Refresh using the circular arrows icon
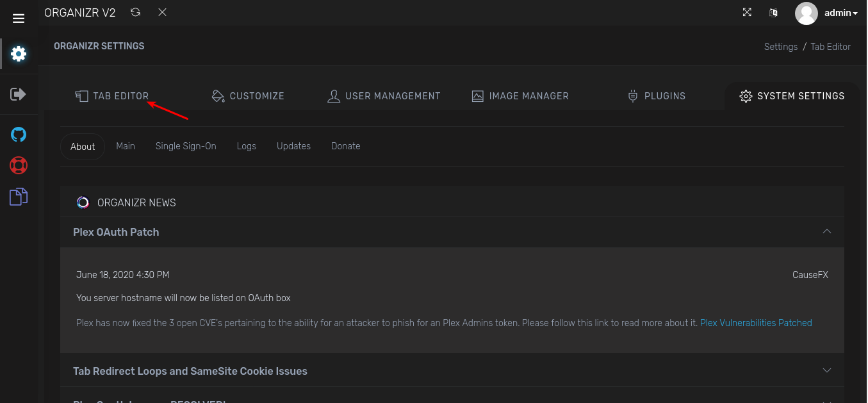Screen dimensions: 868x403 click(135, 12)
